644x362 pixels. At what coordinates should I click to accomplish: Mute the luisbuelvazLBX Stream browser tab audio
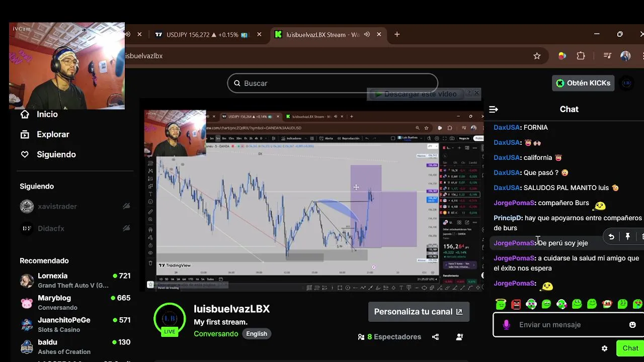[367, 34]
